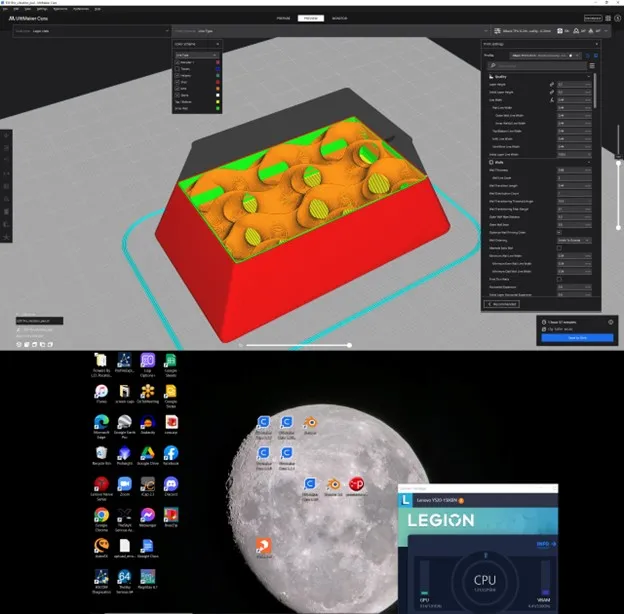Open the Google Earth Pro desktop icon

click(125, 426)
